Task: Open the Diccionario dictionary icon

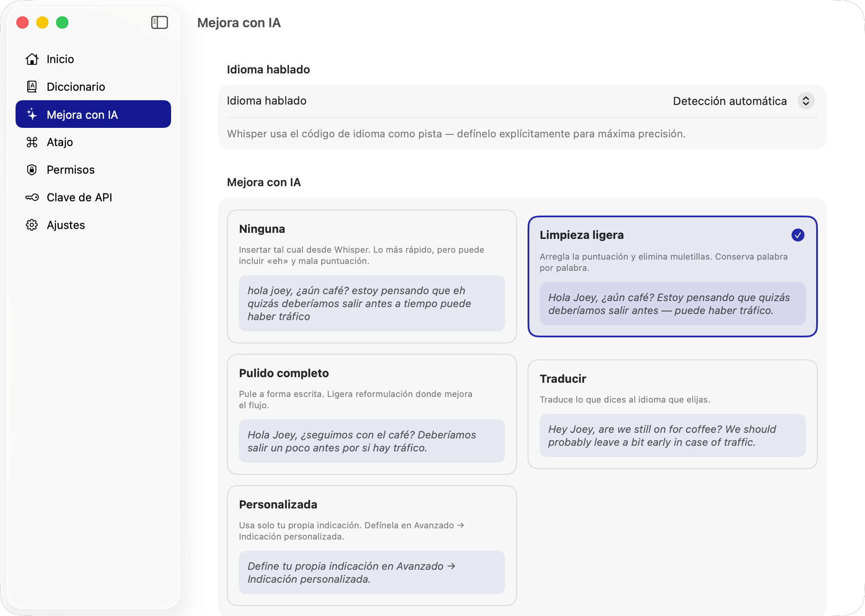Action: pyautogui.click(x=32, y=86)
